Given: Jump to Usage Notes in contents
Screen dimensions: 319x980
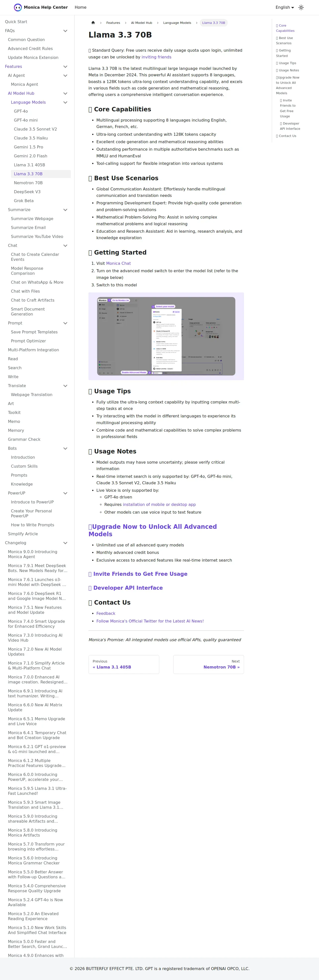Looking at the screenshot, I should click(x=287, y=70).
